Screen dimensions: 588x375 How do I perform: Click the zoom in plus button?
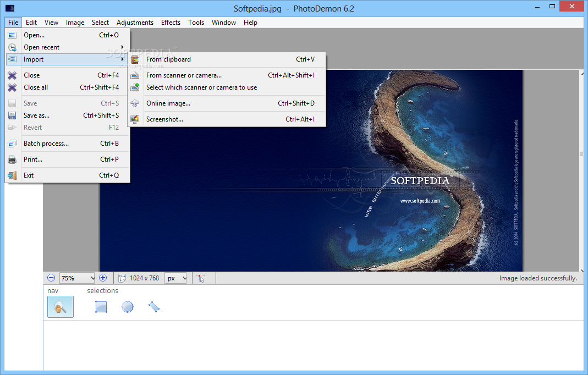click(103, 278)
